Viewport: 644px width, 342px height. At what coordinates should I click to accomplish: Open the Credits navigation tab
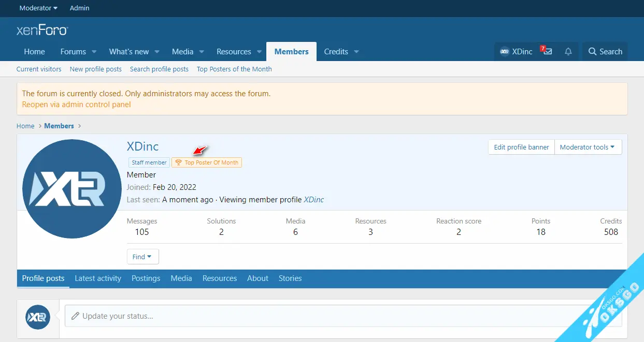[x=336, y=52]
